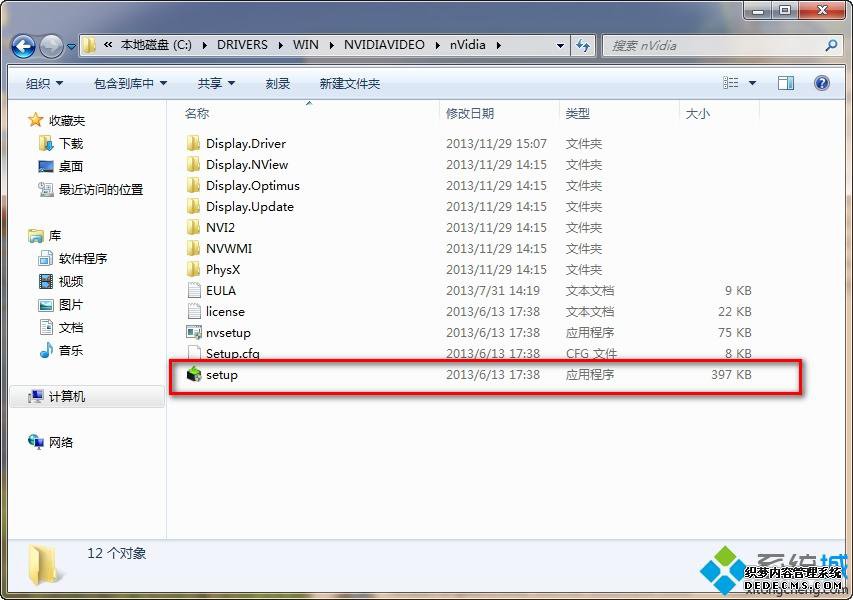
Task: Click NVIDIAVIDEO in the address path
Action: point(384,45)
